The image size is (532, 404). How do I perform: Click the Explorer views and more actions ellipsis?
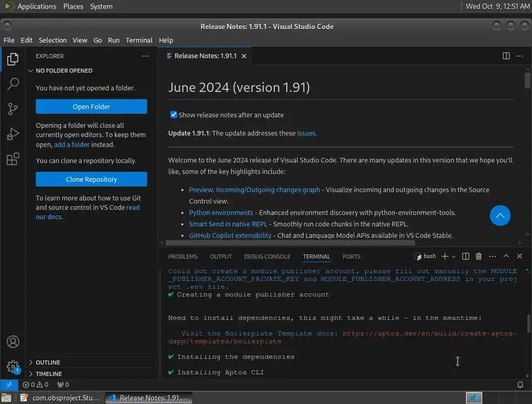point(145,56)
